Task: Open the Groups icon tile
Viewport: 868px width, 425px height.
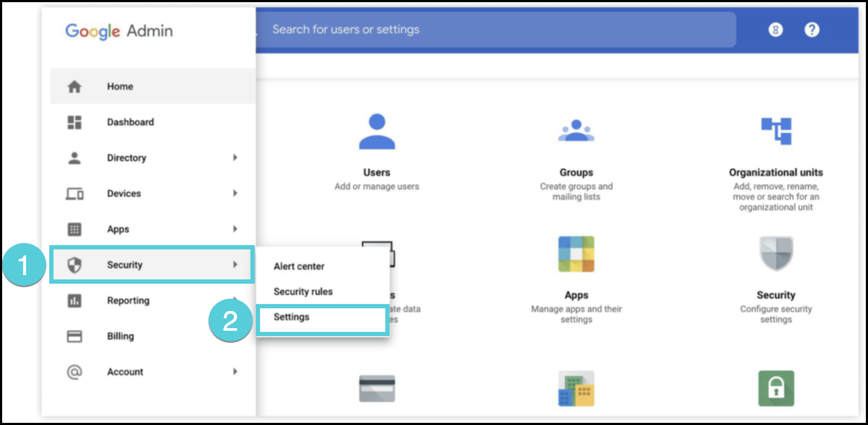Action: (576, 131)
